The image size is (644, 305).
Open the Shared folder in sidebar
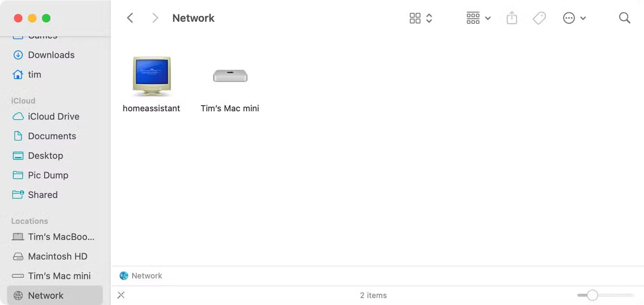click(x=43, y=195)
